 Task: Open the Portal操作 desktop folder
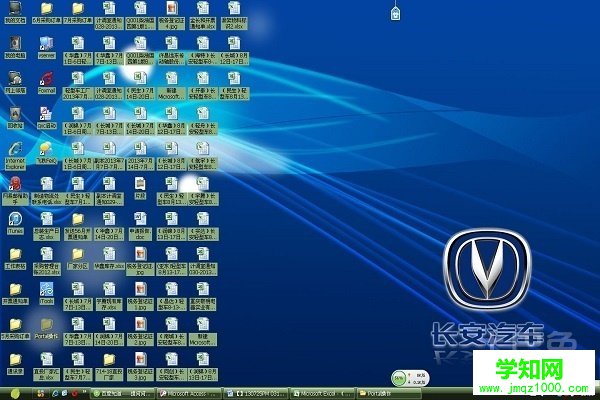(x=47, y=328)
